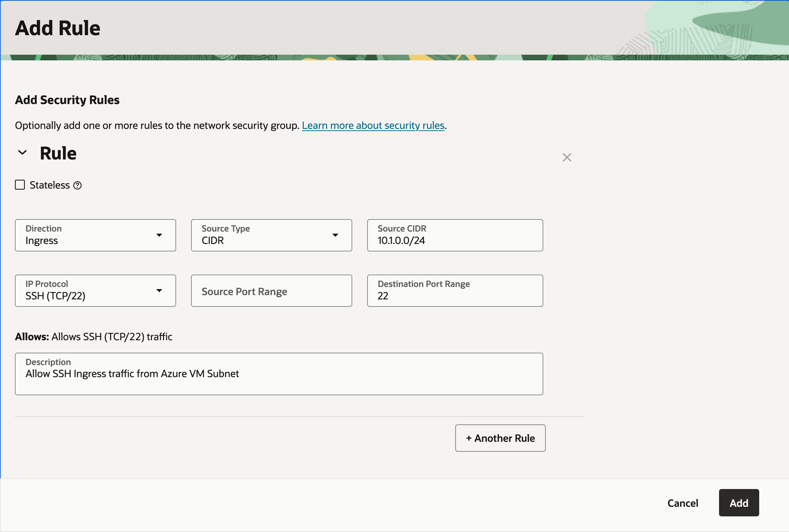
Task: Open the IP Protocol selector showing SSH
Action: click(95, 291)
